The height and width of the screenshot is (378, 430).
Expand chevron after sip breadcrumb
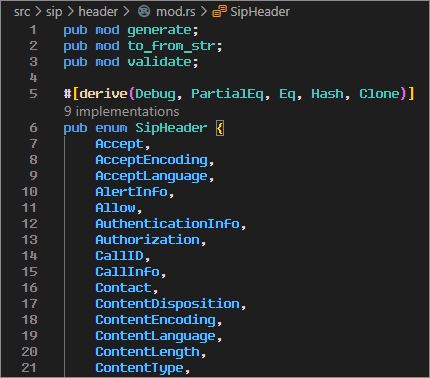click(70, 12)
